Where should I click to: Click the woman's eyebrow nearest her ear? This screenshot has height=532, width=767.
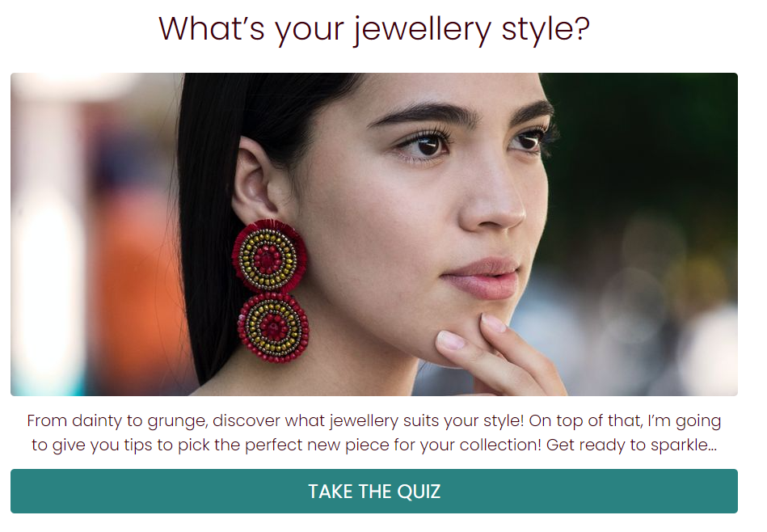pyautogui.click(x=420, y=114)
